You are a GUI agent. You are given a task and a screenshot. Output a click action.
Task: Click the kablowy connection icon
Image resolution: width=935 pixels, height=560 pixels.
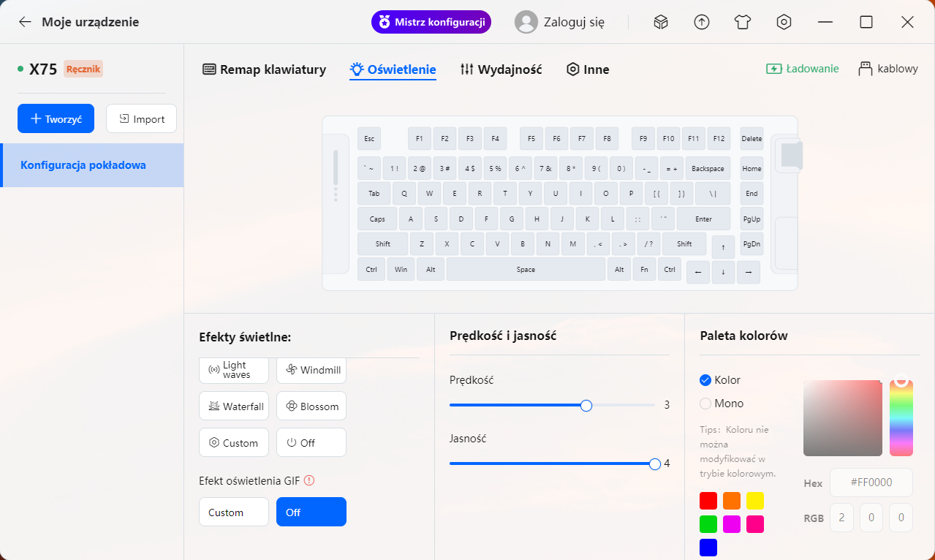pyautogui.click(x=866, y=69)
